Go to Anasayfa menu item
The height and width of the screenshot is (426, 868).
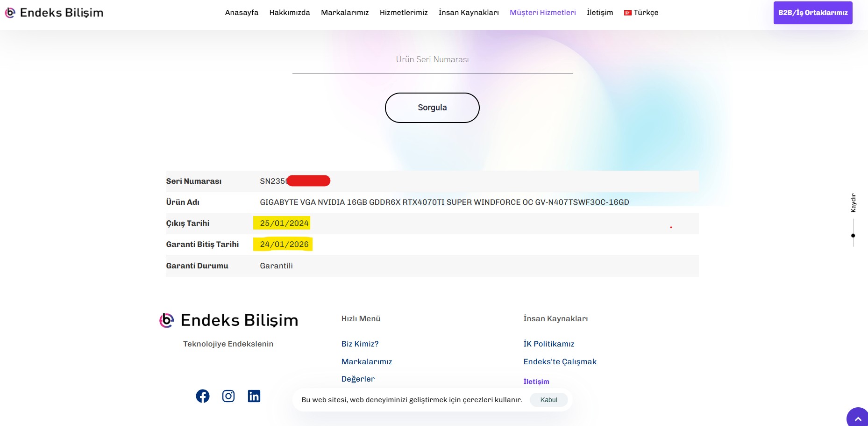click(242, 13)
